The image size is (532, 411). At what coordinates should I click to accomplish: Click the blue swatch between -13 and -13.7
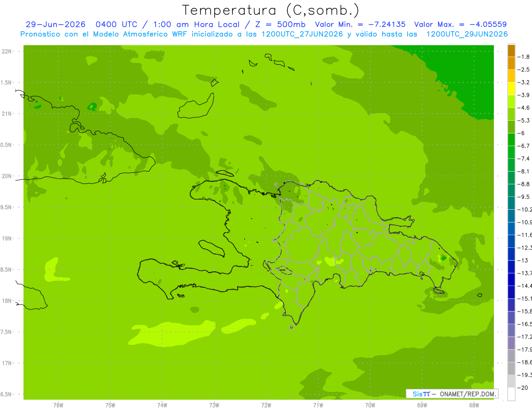[511, 266]
